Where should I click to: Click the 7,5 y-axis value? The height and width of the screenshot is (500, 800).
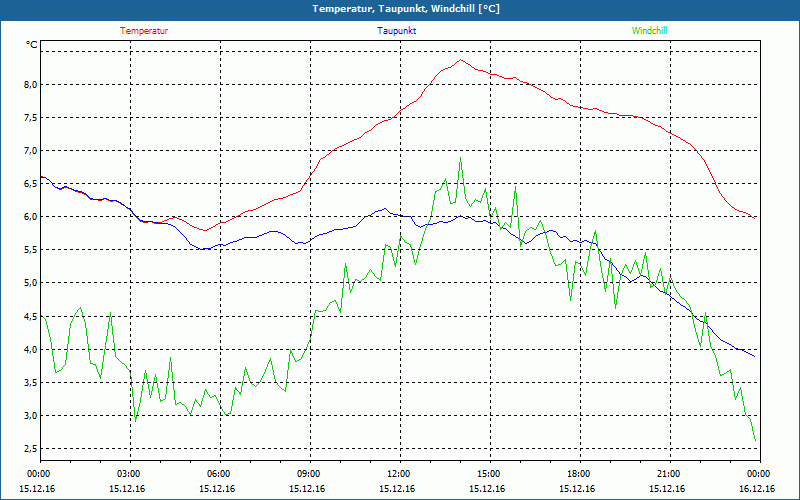pos(31,118)
